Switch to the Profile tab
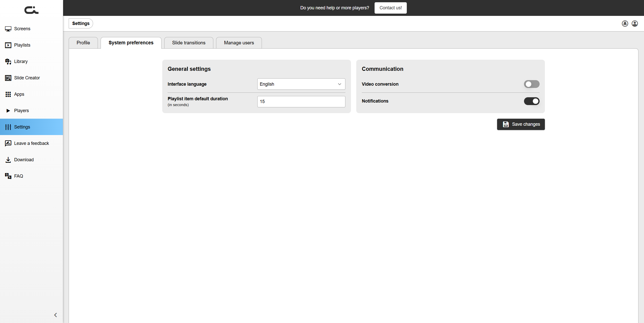Viewport: 644px width, 323px height. pyautogui.click(x=83, y=43)
